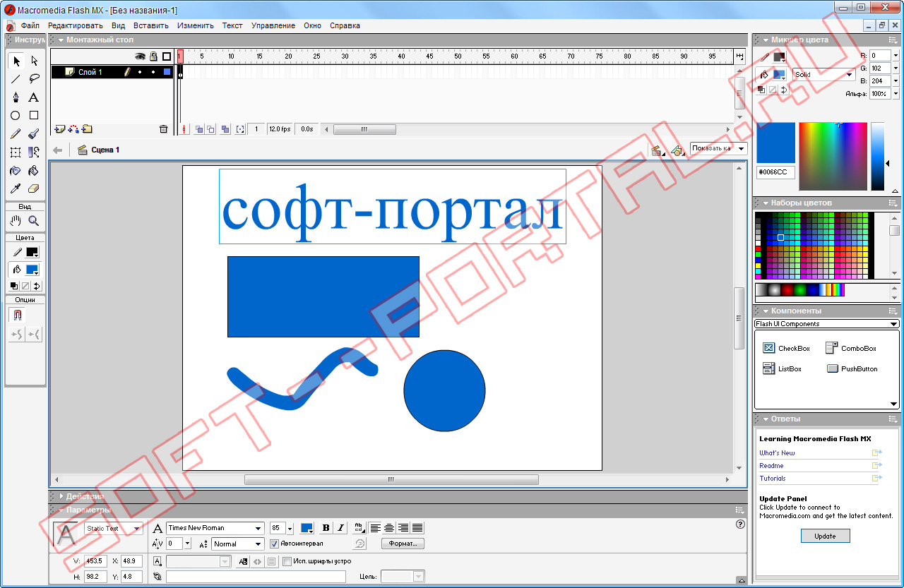The image size is (904, 588).
Task: Select the Pen tool
Action: coord(16,97)
